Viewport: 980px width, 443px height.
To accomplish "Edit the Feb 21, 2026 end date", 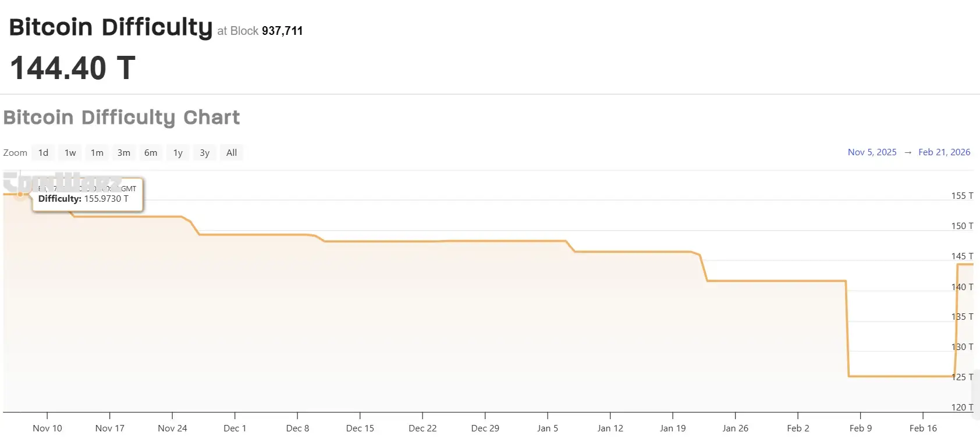I will click(944, 152).
